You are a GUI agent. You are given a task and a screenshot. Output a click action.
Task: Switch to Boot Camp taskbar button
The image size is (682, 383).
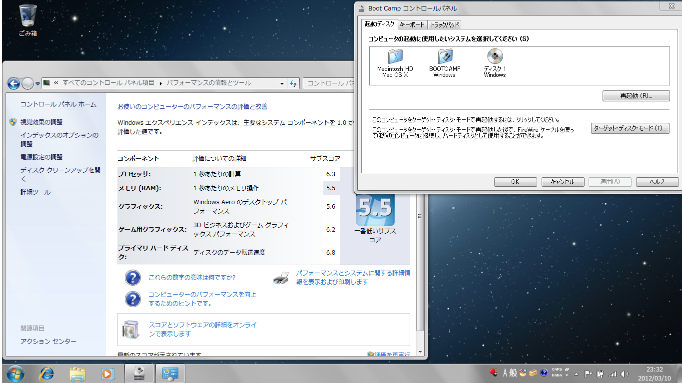(x=139, y=374)
